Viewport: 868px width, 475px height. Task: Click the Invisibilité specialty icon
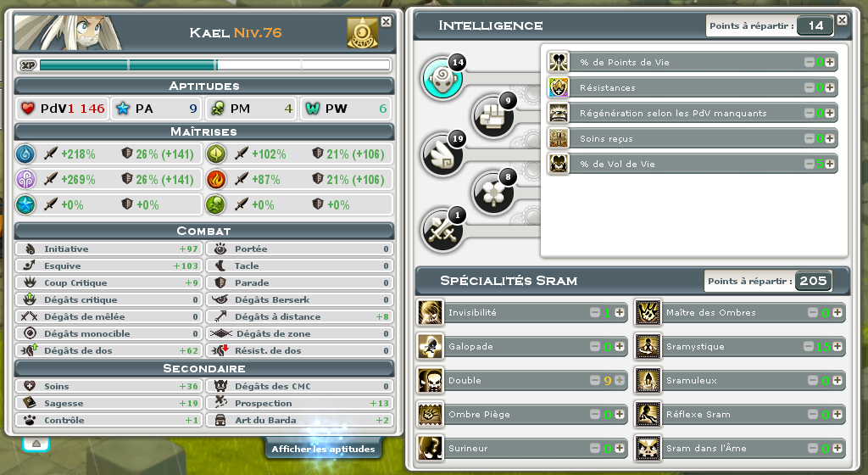coord(430,313)
